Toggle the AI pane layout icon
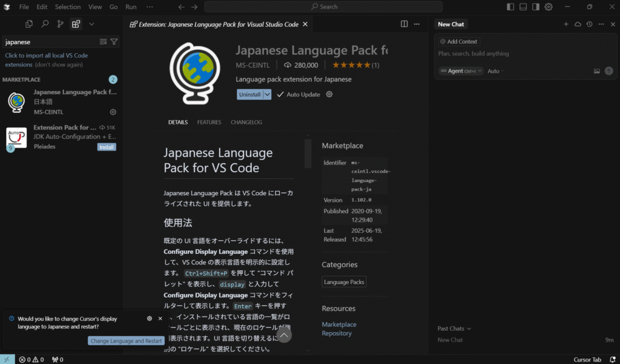 tap(536, 7)
